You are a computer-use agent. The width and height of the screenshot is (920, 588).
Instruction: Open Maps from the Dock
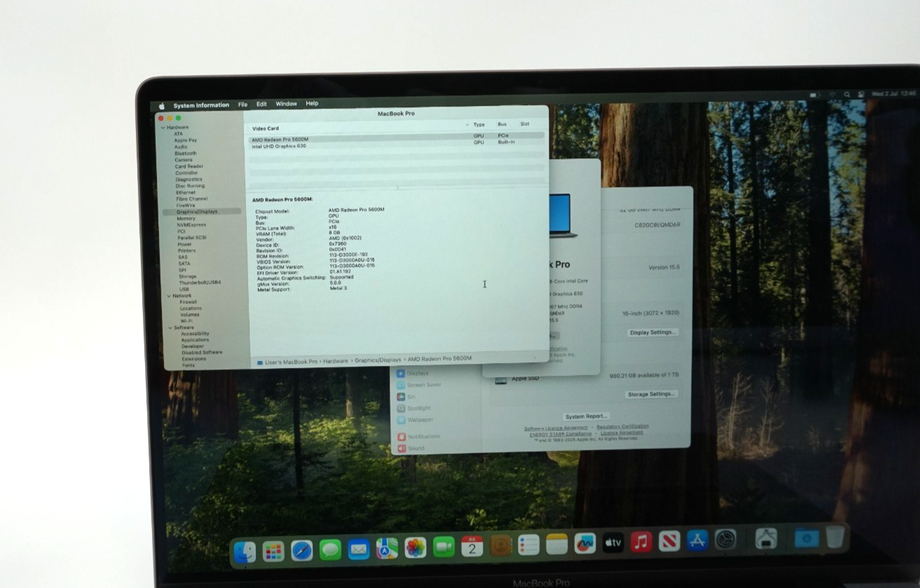coord(387,549)
